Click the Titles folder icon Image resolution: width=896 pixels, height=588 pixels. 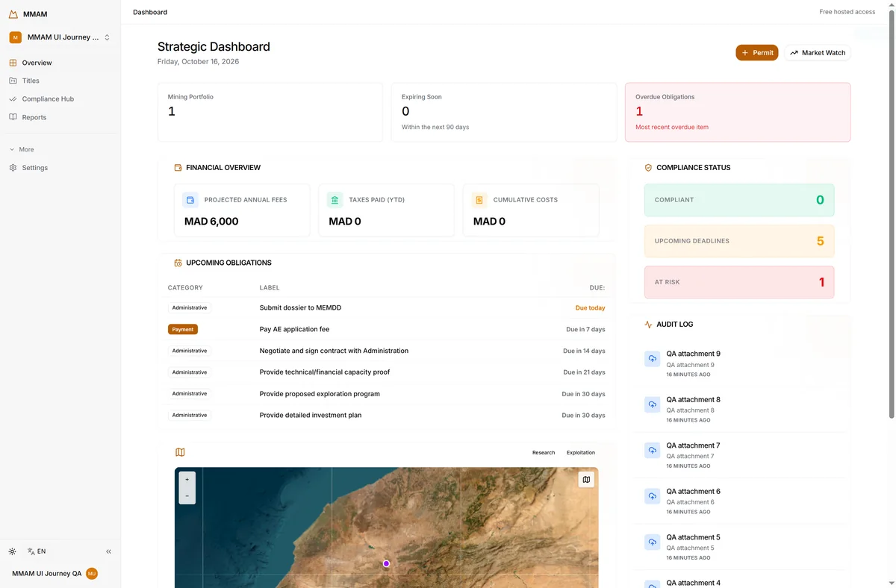pos(13,81)
